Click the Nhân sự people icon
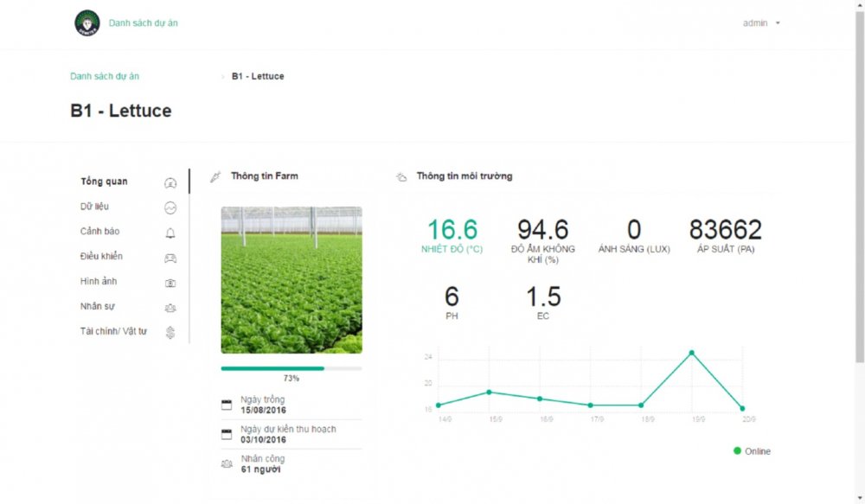865x504 pixels. click(170, 308)
